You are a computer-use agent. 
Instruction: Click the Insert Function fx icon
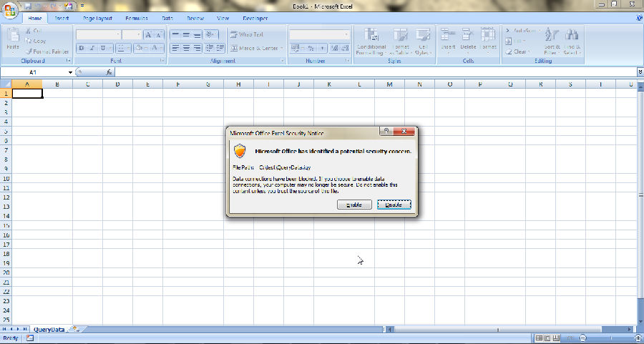pyautogui.click(x=109, y=72)
